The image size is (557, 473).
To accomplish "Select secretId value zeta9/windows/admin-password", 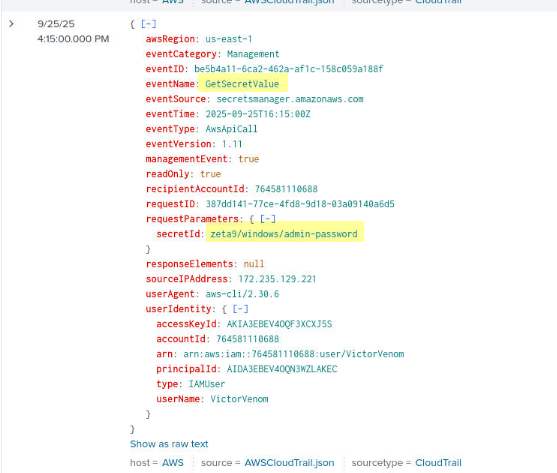I will (x=284, y=234).
